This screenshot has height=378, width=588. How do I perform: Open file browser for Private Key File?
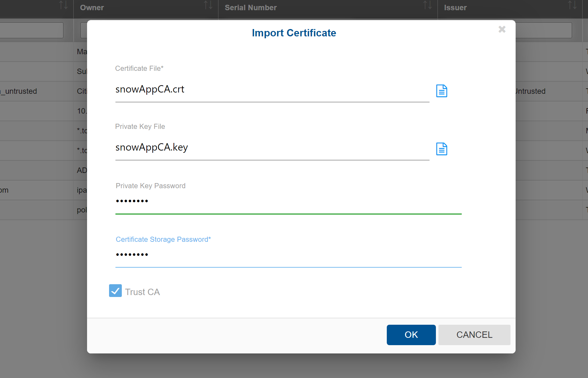tap(442, 149)
